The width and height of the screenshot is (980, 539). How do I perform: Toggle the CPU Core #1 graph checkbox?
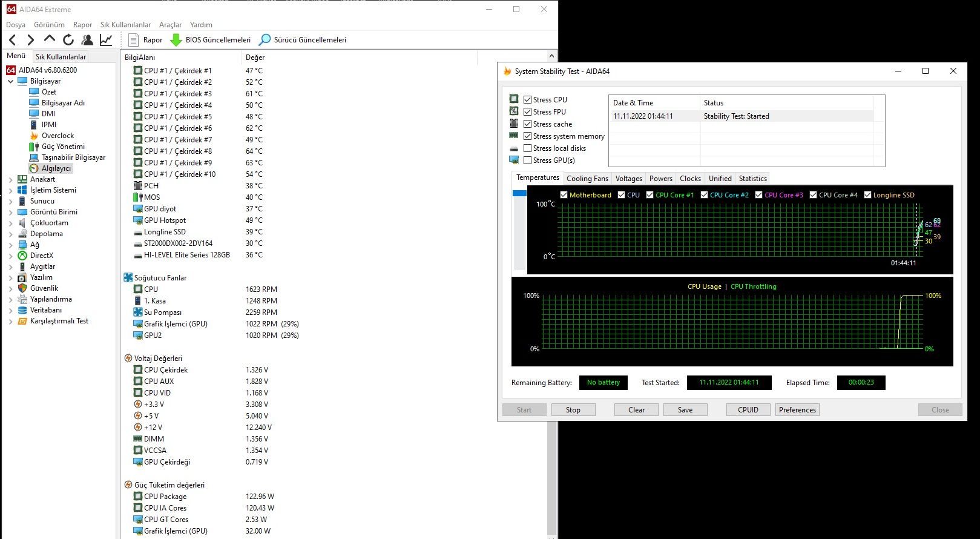pos(650,195)
